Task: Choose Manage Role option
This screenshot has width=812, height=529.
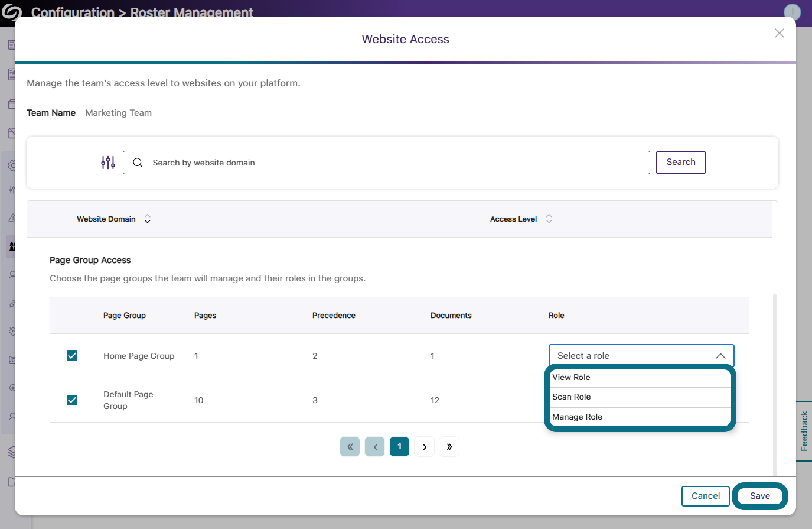Action: (640, 417)
